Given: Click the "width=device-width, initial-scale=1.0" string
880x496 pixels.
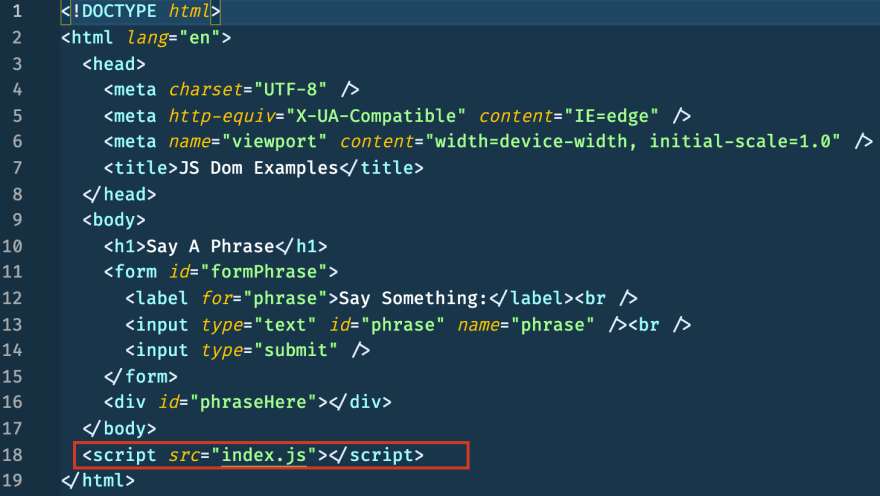Looking at the screenshot, I should coord(632,141).
